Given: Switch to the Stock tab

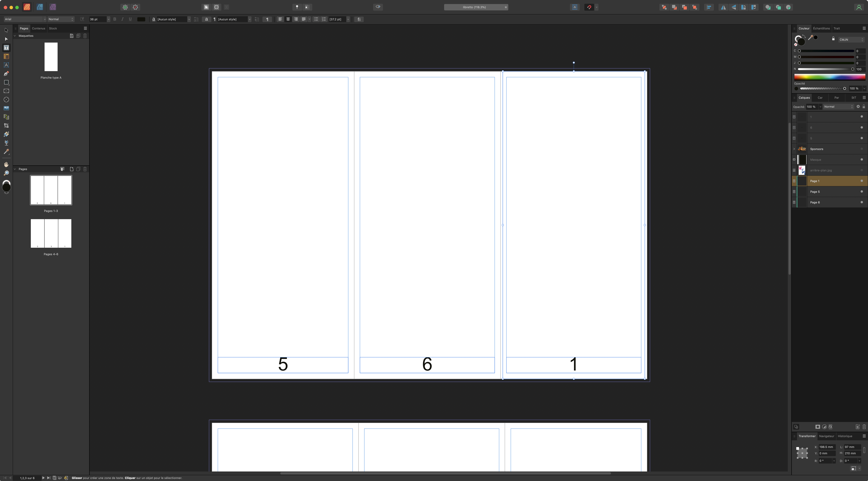Looking at the screenshot, I should [53, 29].
